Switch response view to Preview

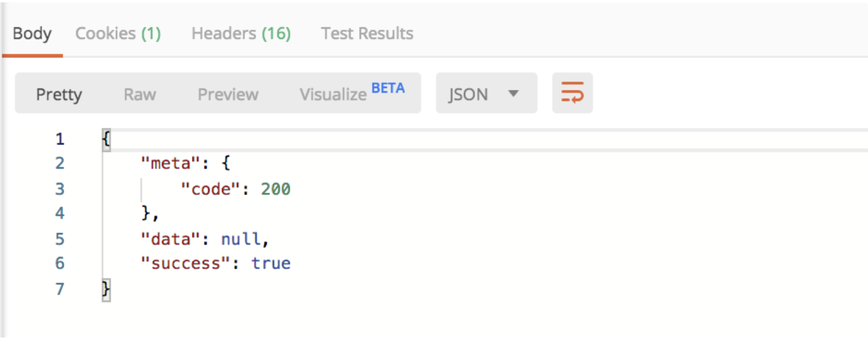(x=228, y=94)
